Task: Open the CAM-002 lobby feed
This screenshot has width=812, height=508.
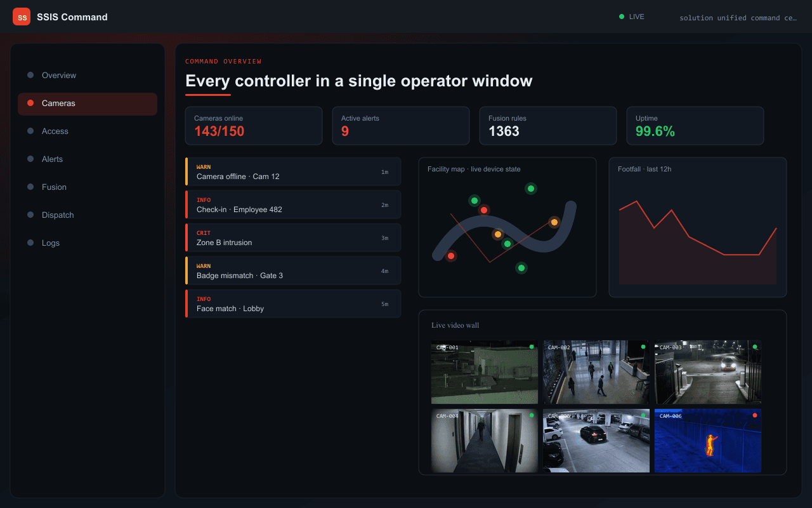Action: (596, 372)
